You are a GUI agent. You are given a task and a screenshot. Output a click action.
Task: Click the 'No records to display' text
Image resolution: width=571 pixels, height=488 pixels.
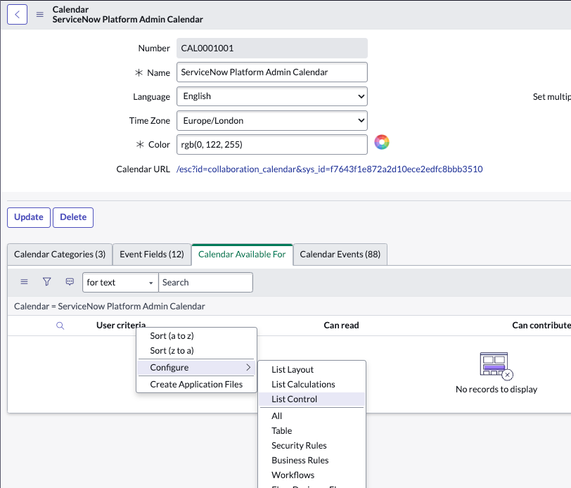click(x=496, y=389)
